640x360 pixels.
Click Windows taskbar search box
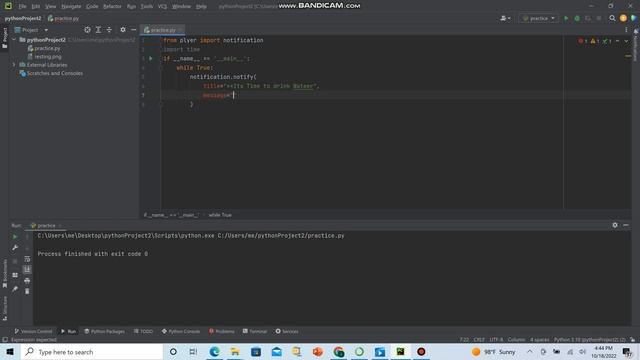(92, 352)
